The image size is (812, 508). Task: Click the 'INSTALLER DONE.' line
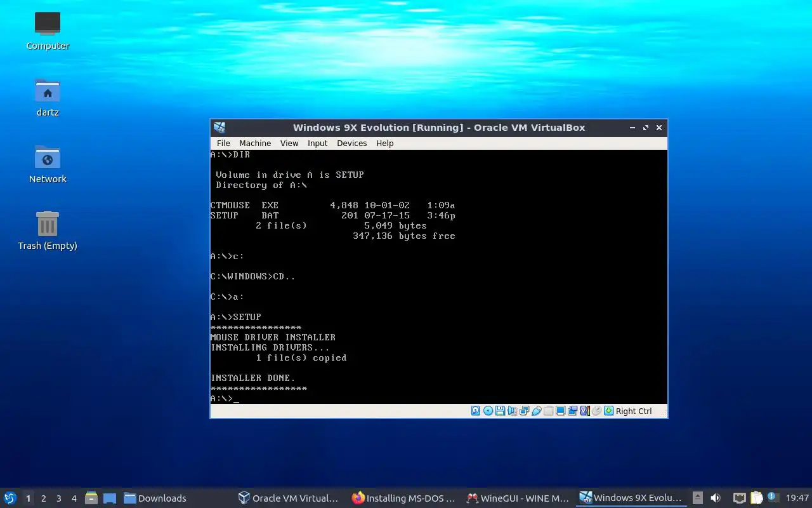tap(252, 378)
